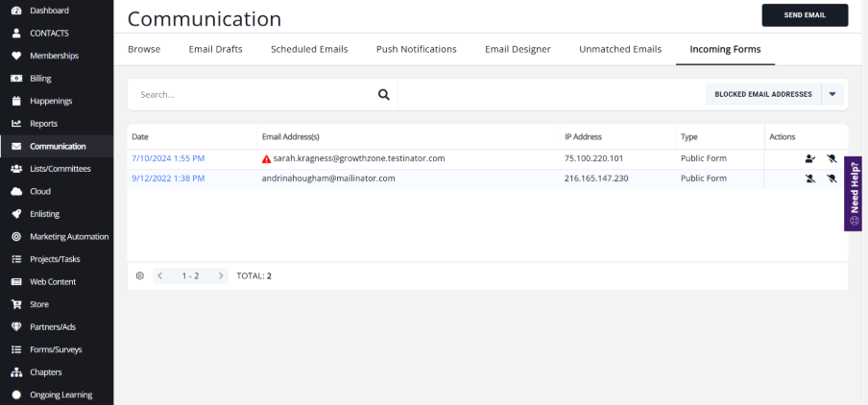Screen dimensions: 868x405
Task: Go to the next page of results
Action: tap(221, 275)
